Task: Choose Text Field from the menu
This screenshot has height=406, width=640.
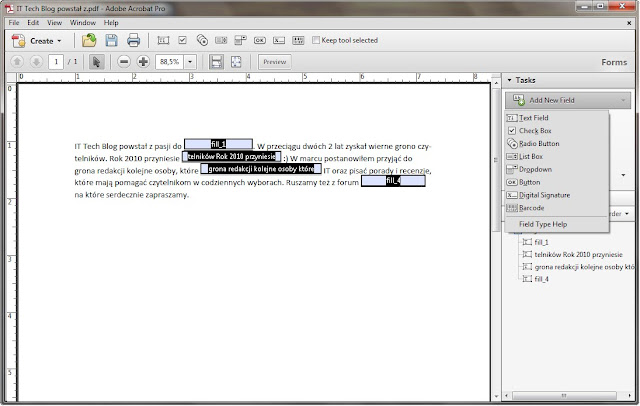Action: point(557,118)
